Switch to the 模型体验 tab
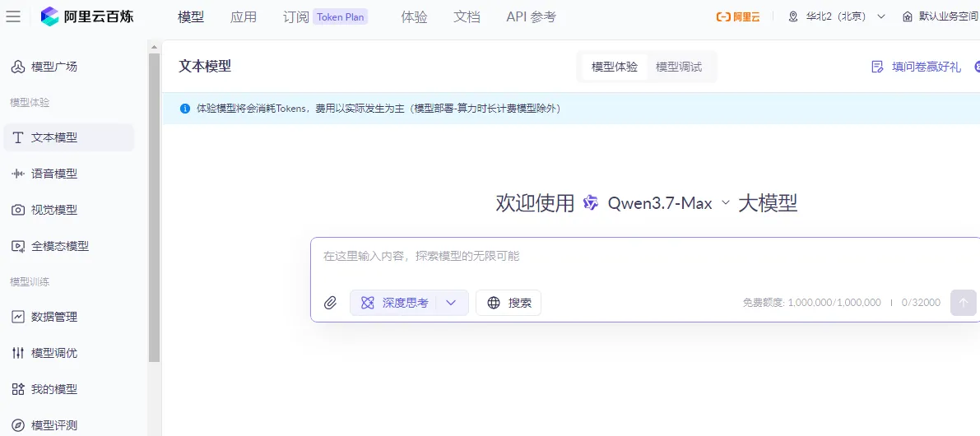This screenshot has height=436, width=980. click(x=615, y=67)
